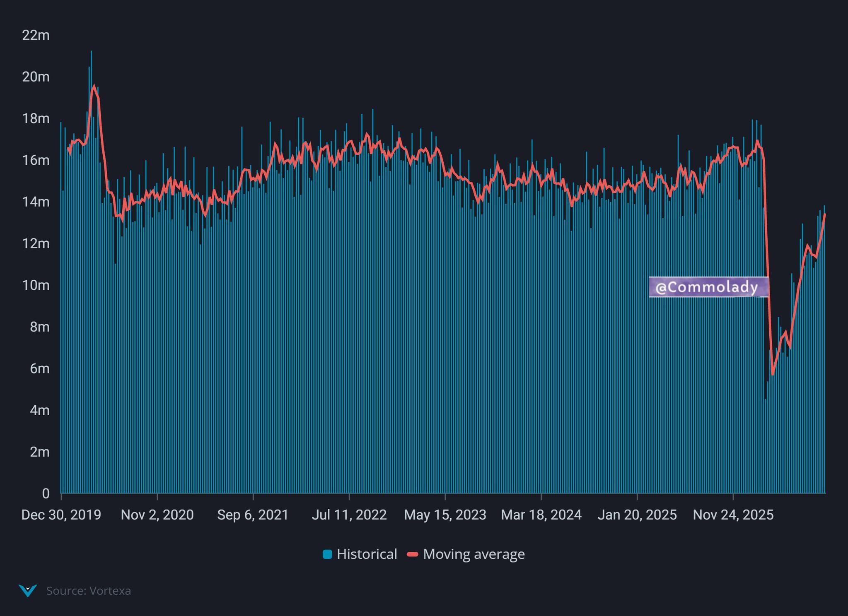
Task: Click the 16m y-axis label
Action: coord(36,160)
